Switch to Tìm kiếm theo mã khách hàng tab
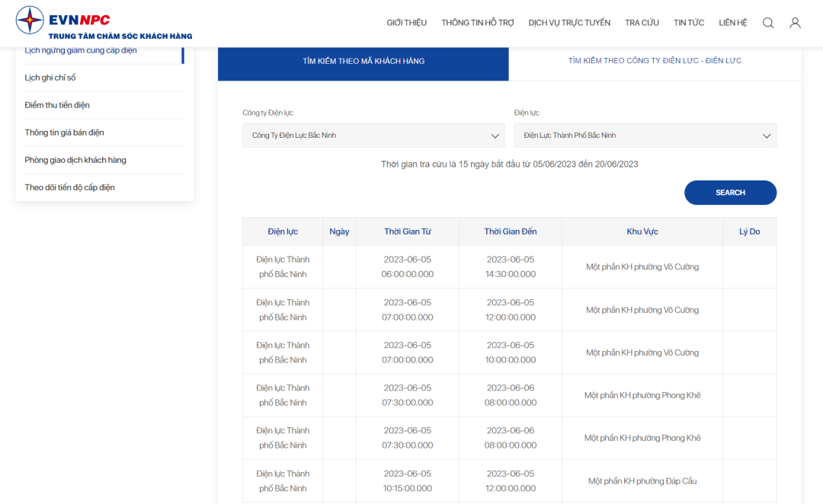 tap(363, 61)
